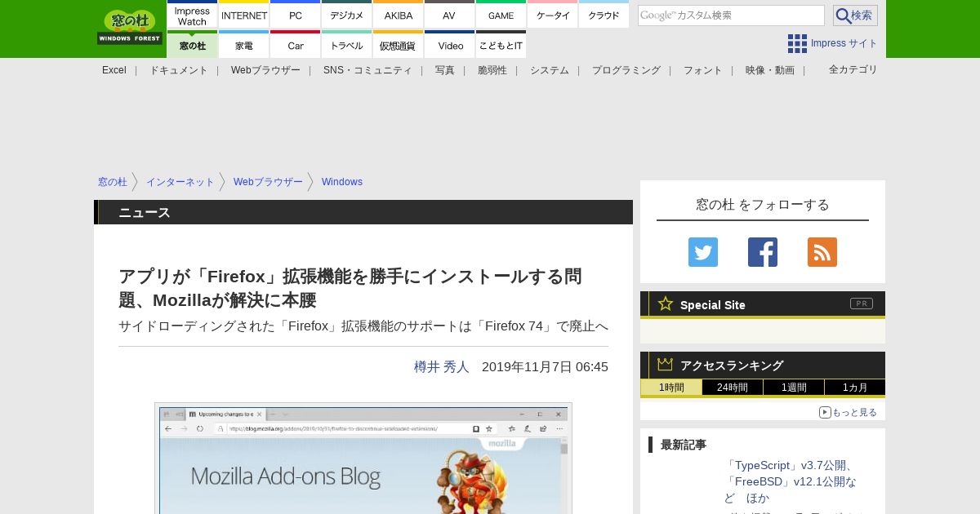
Task: Open the ドキュメント category
Action: 179,70
